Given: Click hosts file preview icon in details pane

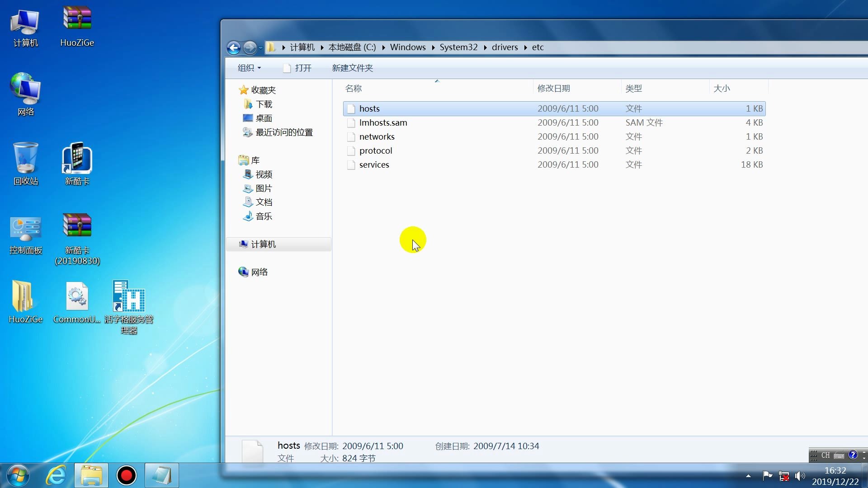Looking at the screenshot, I should pos(252,452).
